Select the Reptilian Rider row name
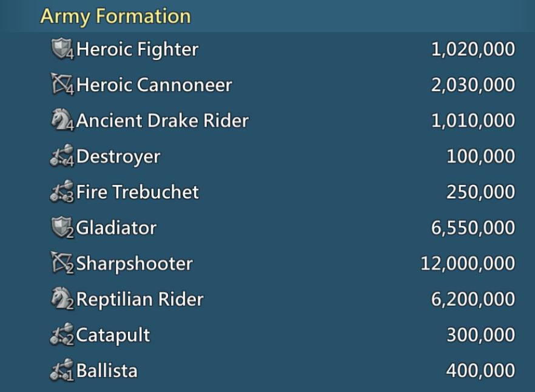The width and height of the screenshot is (535, 392). pyautogui.click(x=140, y=299)
